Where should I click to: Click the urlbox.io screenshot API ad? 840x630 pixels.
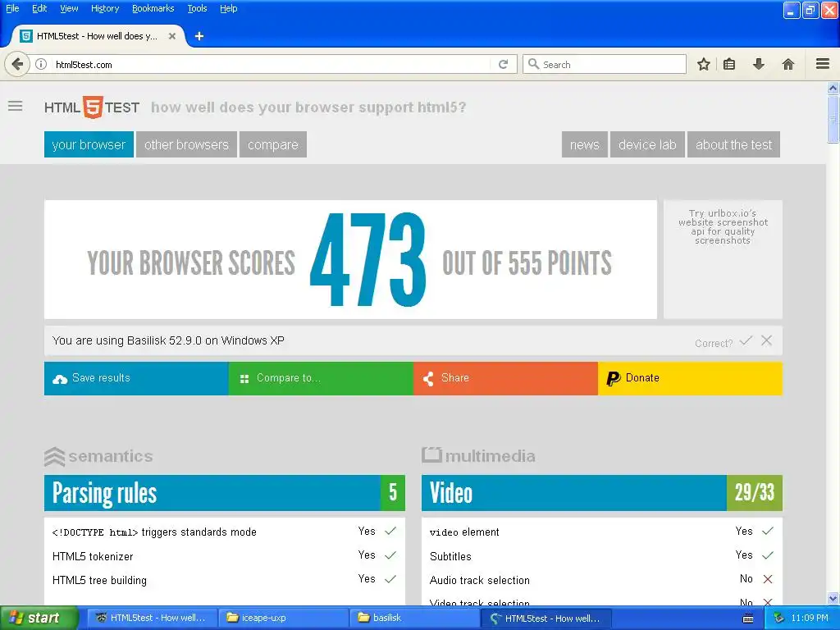pyautogui.click(x=724, y=227)
